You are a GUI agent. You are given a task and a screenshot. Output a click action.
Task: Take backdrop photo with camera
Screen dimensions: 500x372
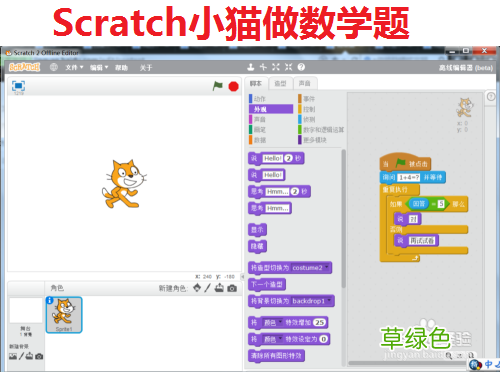tap(39, 357)
